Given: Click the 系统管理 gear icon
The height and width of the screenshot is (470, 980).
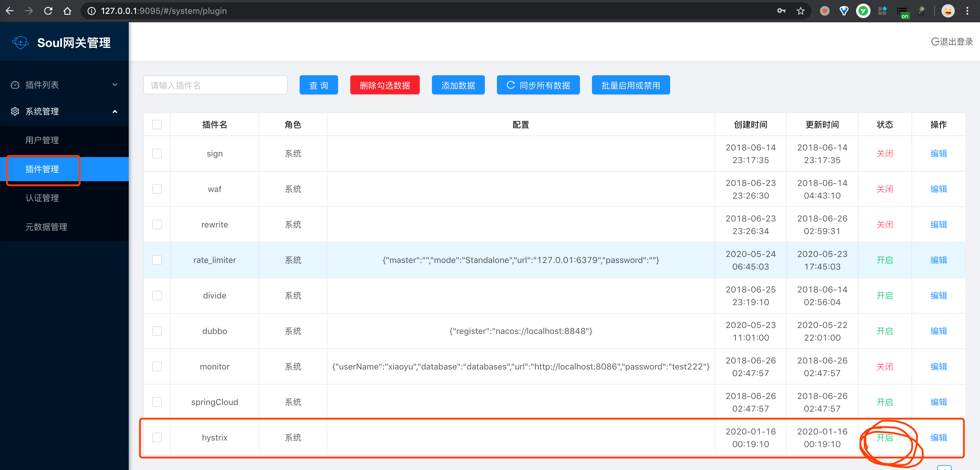Looking at the screenshot, I should tap(15, 111).
